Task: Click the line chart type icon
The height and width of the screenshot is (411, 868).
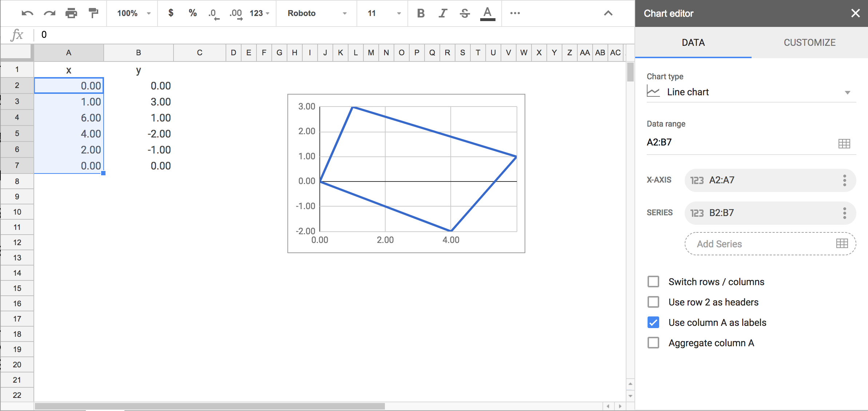Action: point(653,91)
